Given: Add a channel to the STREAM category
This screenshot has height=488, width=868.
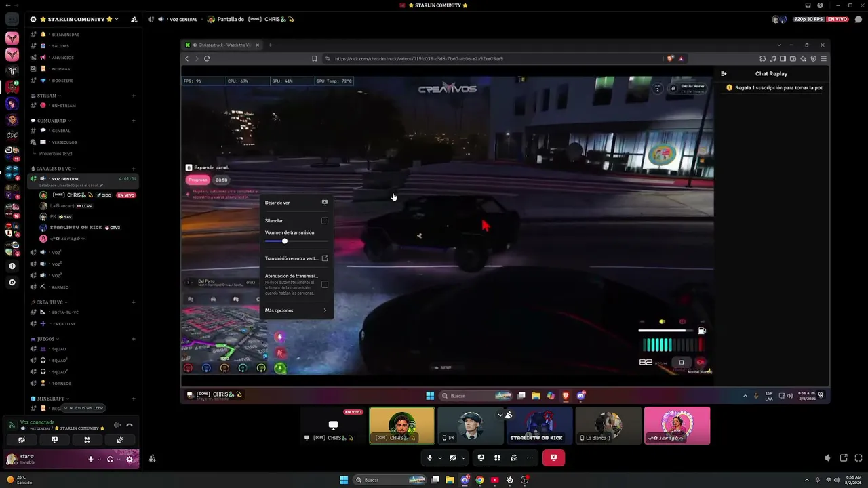Looking at the screenshot, I should pos(134,96).
